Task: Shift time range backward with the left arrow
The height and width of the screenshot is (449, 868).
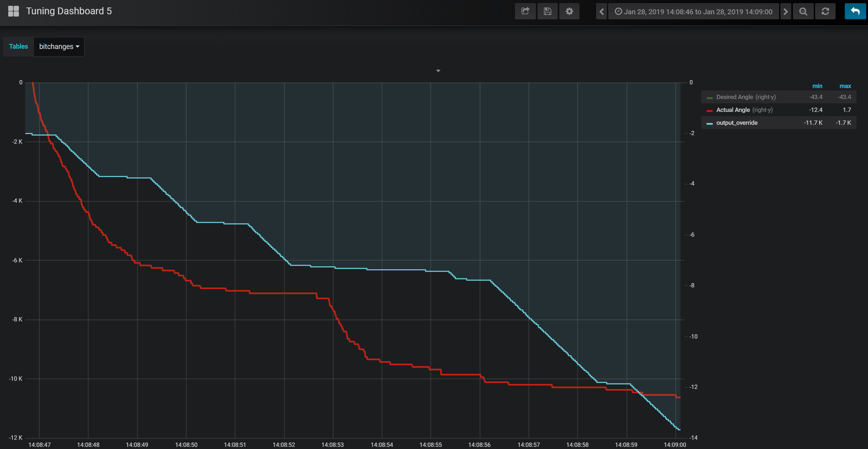Action: tap(602, 11)
